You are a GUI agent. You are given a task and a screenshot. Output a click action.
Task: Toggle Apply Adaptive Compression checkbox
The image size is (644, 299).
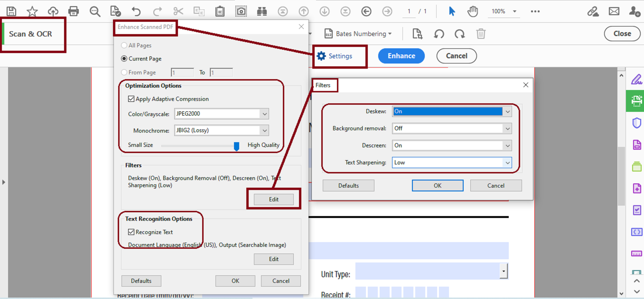[x=131, y=99]
